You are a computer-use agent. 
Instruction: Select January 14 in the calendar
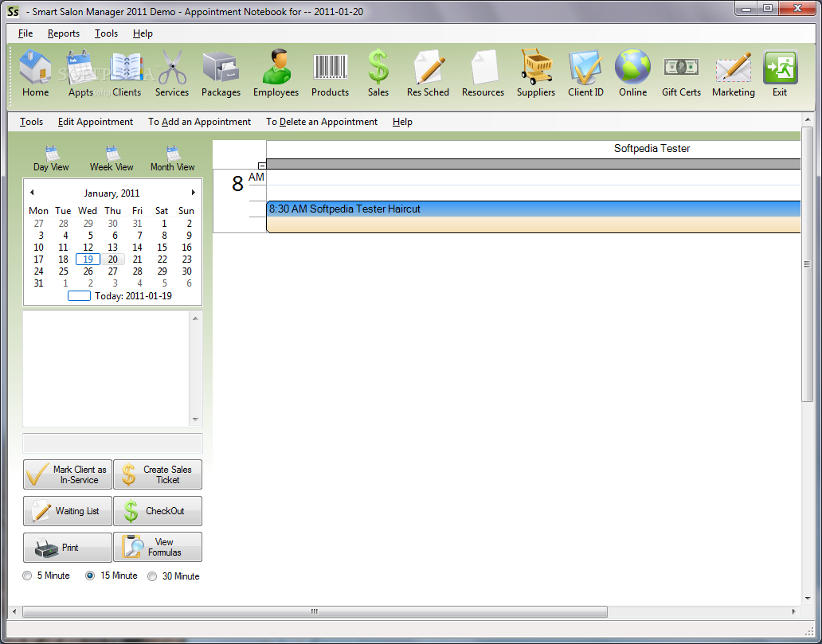pyautogui.click(x=137, y=248)
